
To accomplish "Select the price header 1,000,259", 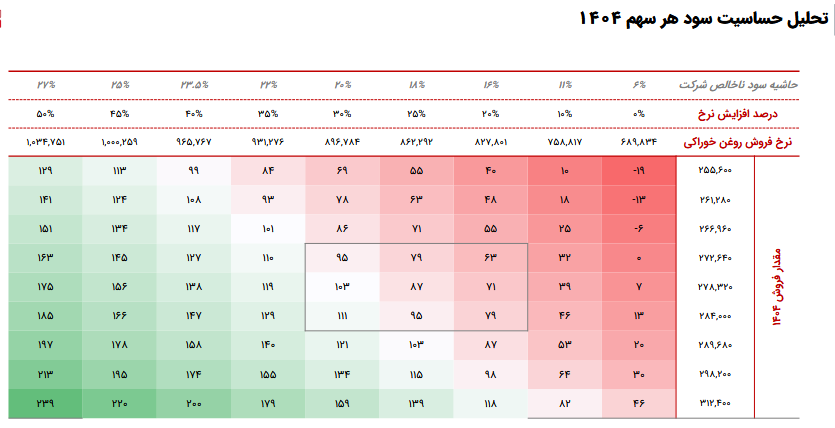I will tap(120, 142).
